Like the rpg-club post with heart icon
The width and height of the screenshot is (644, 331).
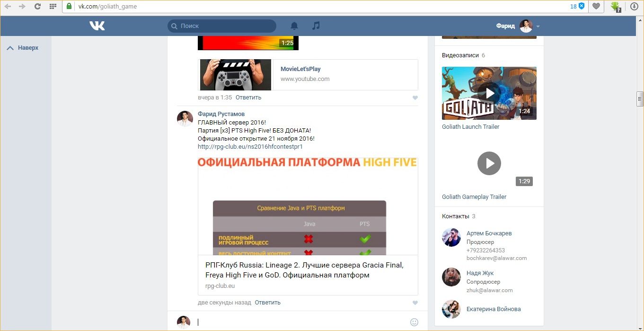point(415,303)
